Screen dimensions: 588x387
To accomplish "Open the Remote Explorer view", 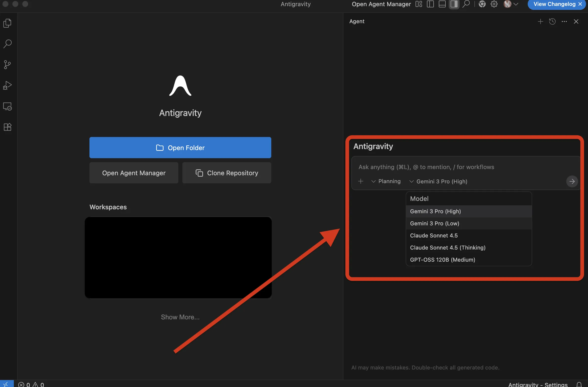I will [7, 106].
